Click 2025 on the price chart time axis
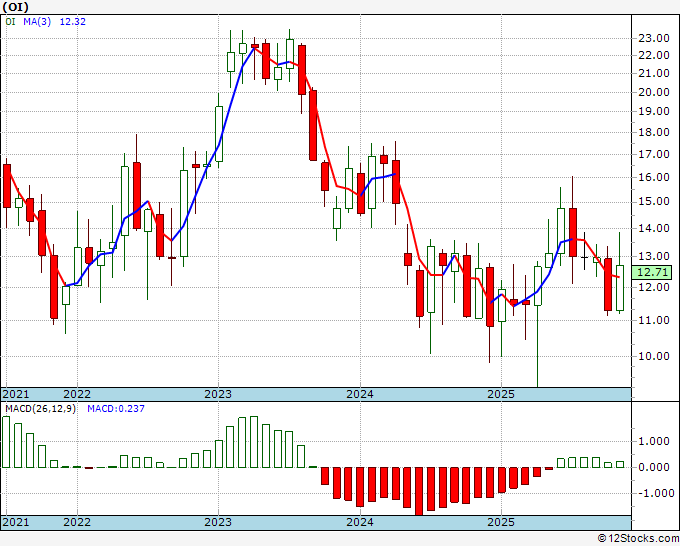 pos(501,394)
